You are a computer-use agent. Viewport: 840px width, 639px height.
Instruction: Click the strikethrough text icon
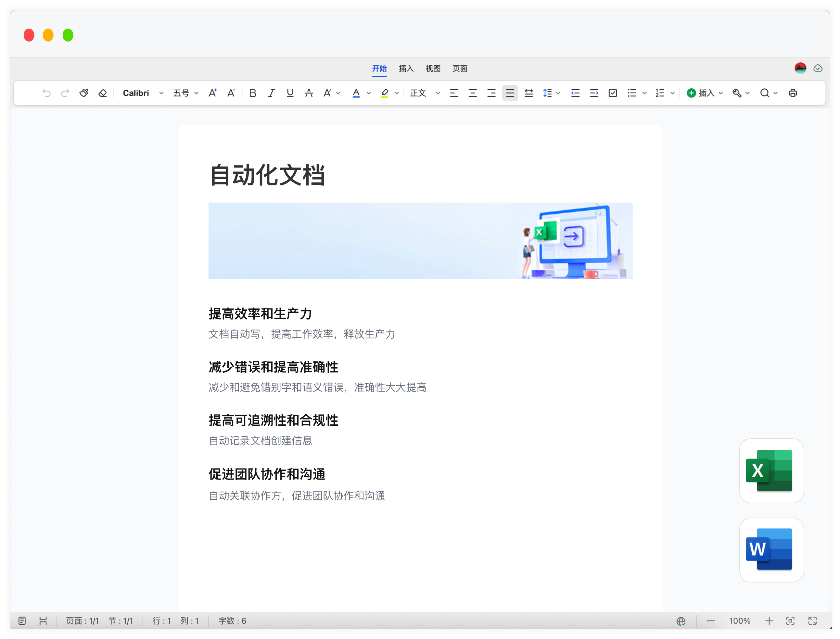click(x=309, y=93)
